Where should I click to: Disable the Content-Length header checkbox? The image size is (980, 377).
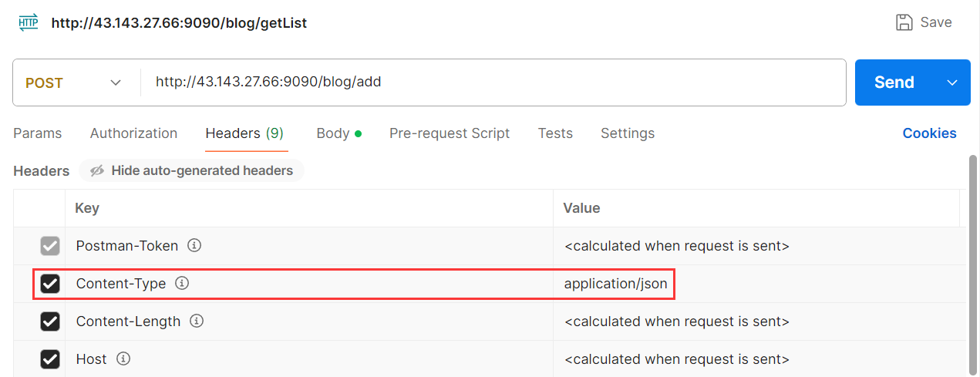[50, 321]
